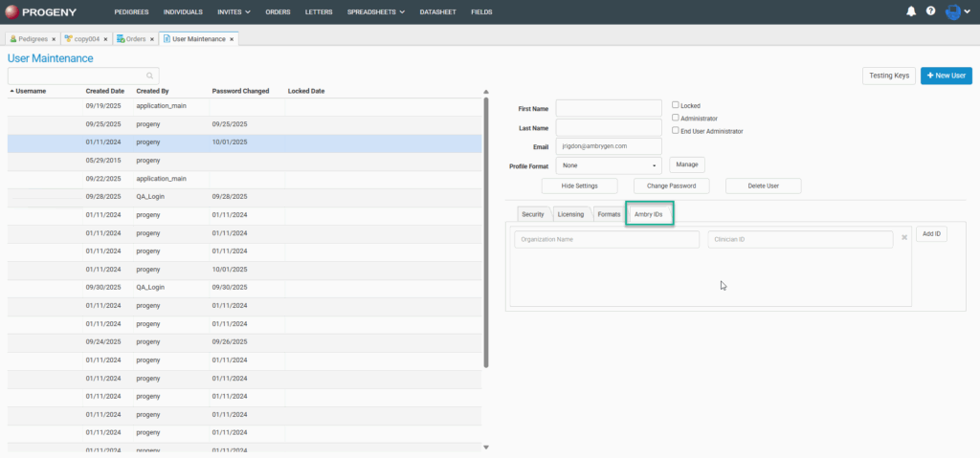Close the copy004 tab
This screenshot has height=458, width=980.
[105, 39]
